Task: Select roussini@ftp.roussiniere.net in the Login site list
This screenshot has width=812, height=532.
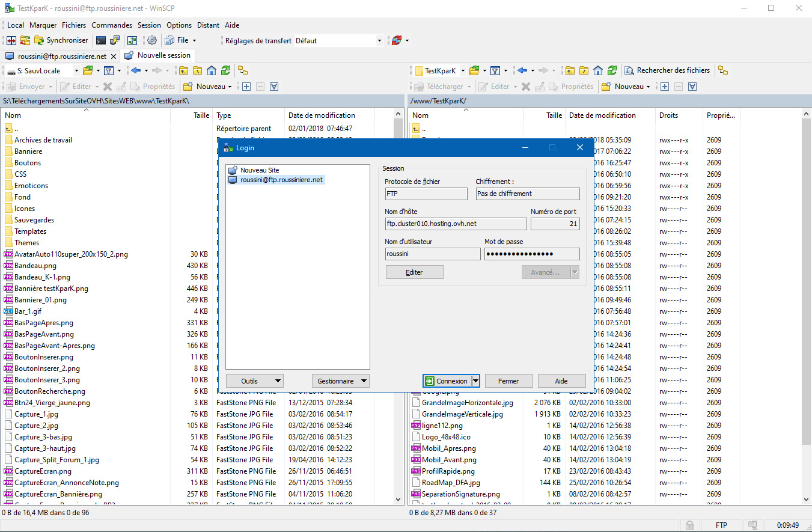Action: [276, 180]
